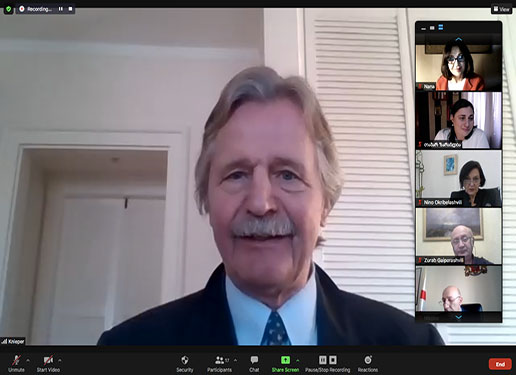The image size is (516, 375).
Task: Click the red End button
Action: (500, 364)
